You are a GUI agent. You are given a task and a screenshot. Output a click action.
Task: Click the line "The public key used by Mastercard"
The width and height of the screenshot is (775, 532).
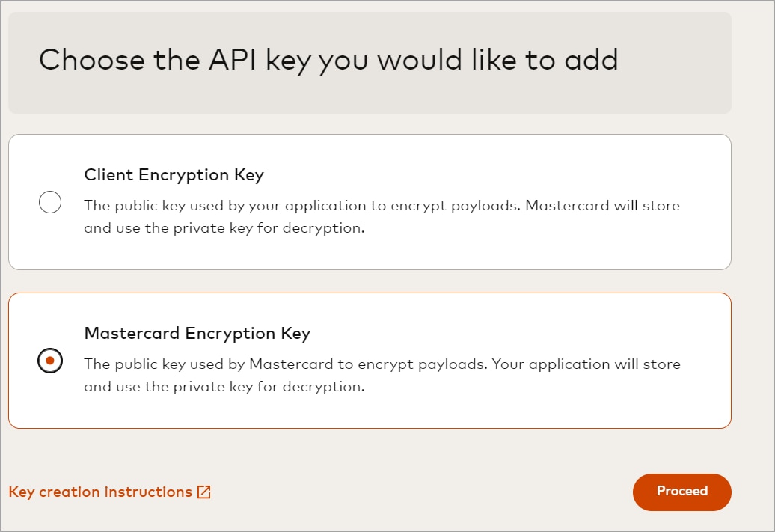click(x=284, y=364)
